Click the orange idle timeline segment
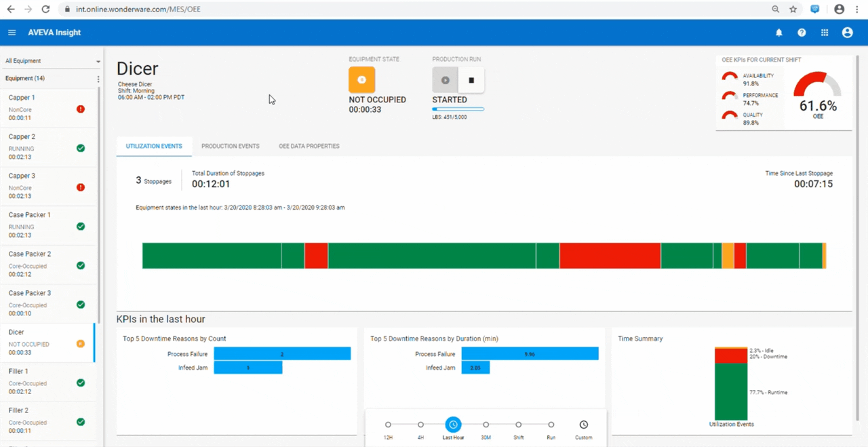The height and width of the screenshot is (447, 868). [728, 256]
